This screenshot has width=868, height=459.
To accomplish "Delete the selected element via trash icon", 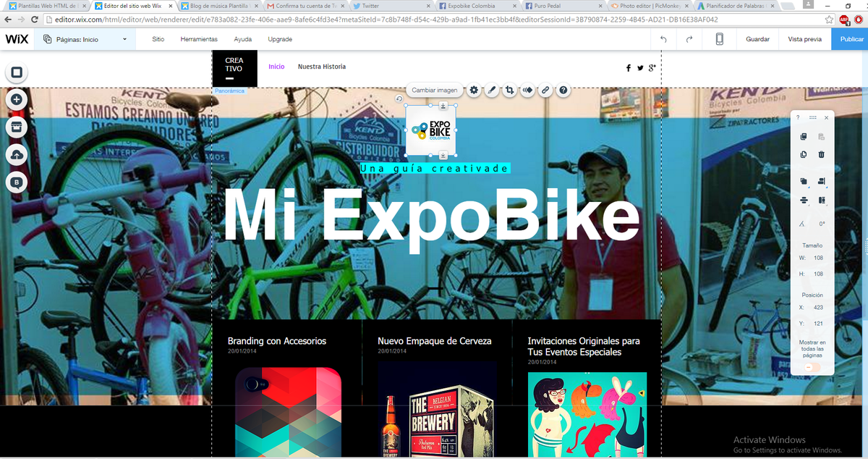I will (822, 154).
